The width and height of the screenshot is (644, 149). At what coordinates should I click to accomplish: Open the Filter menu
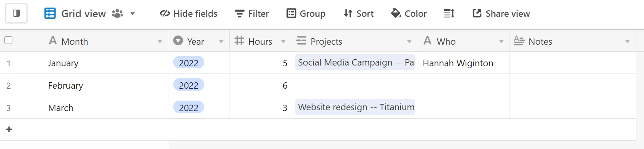tap(252, 14)
